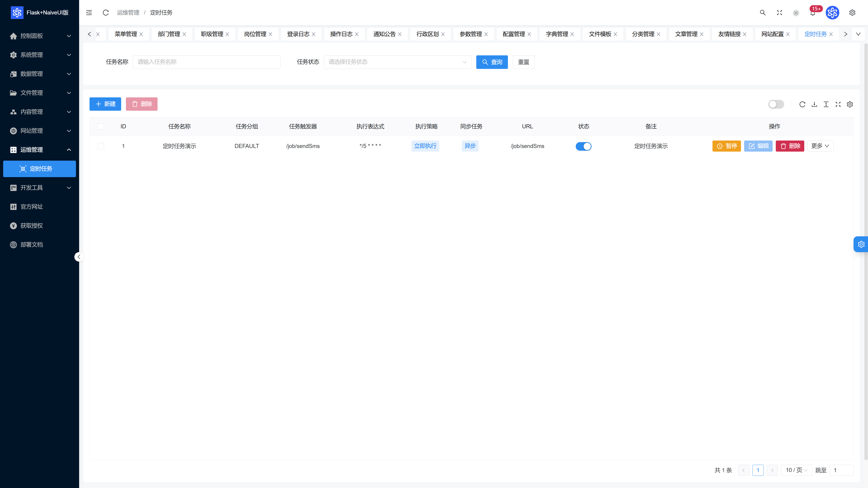Open notifications bell with 15+ badge
Image resolution: width=868 pixels, height=488 pixels.
(x=813, y=12)
